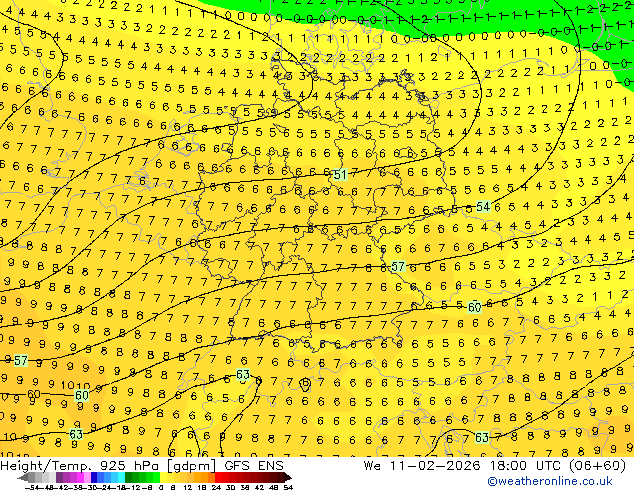Click the 54 height contour label
This screenshot has height=490, width=634.
pos(483,207)
